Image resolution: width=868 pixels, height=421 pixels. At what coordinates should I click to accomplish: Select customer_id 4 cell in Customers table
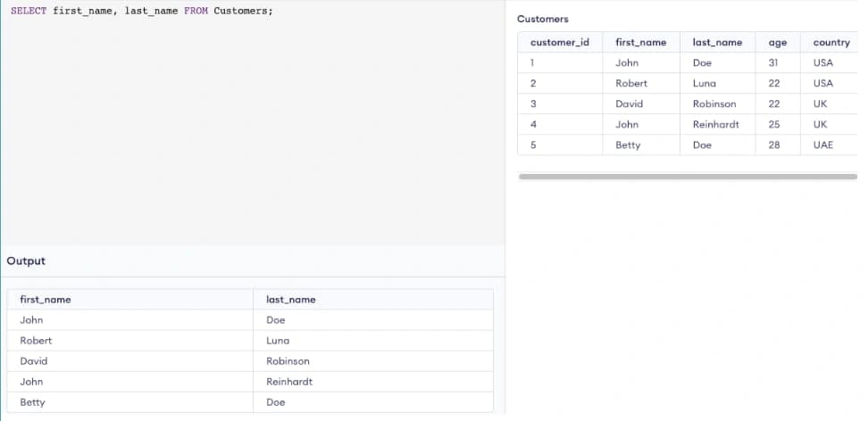[532, 124]
